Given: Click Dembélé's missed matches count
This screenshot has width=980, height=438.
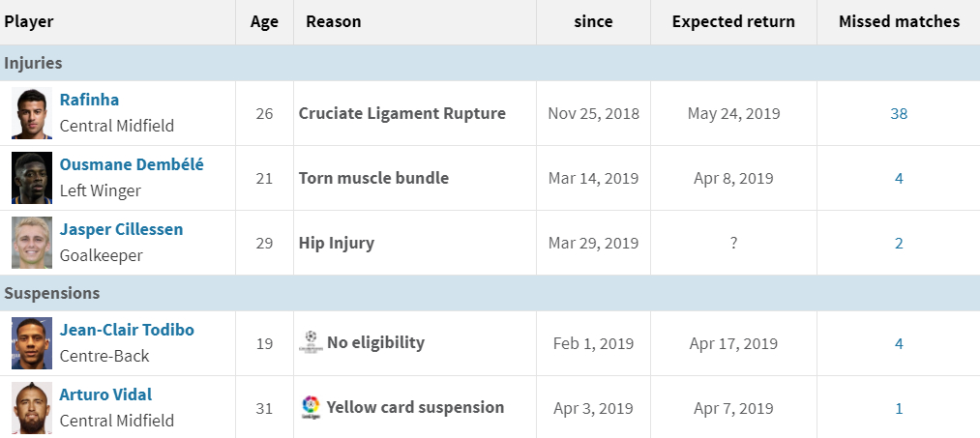Looking at the screenshot, I should point(899,178).
